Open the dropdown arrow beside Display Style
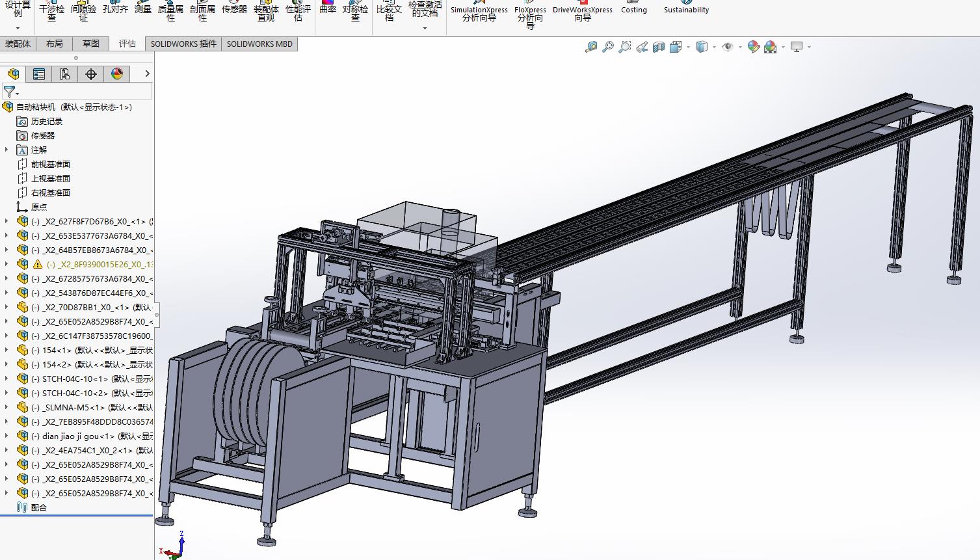 pyautogui.click(x=714, y=47)
